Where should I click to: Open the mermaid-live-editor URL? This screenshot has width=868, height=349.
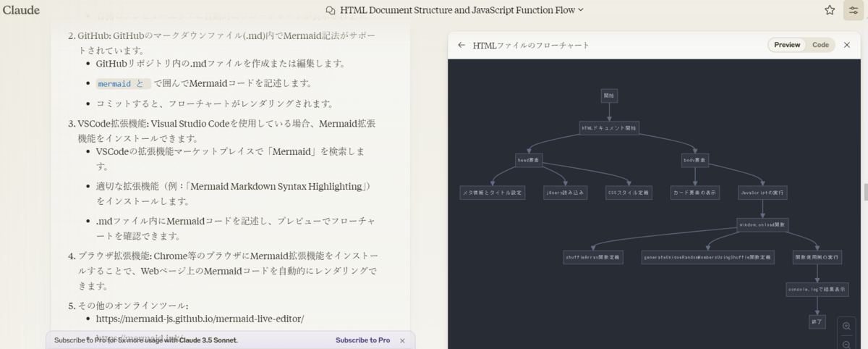[200, 319]
